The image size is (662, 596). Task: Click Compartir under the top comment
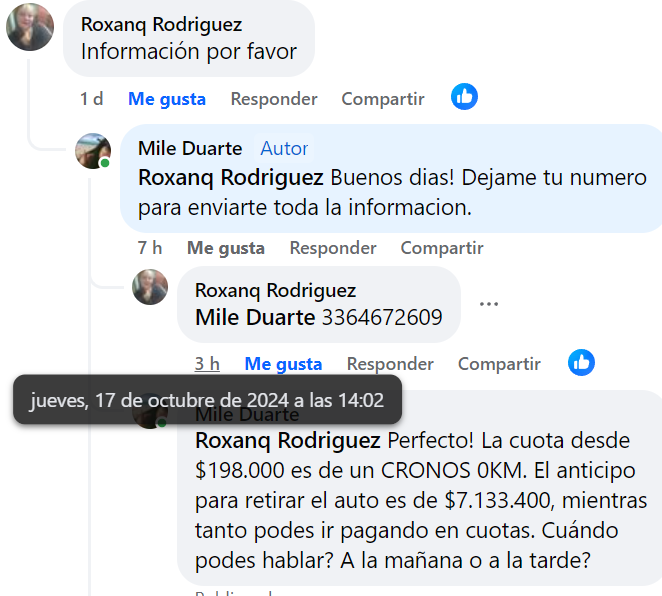(x=383, y=99)
